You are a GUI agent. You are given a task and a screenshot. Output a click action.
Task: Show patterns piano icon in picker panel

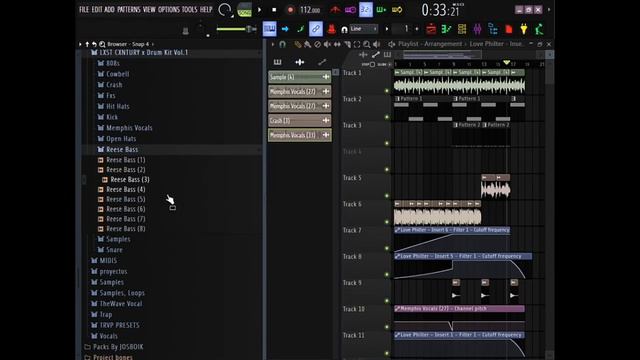tap(278, 62)
